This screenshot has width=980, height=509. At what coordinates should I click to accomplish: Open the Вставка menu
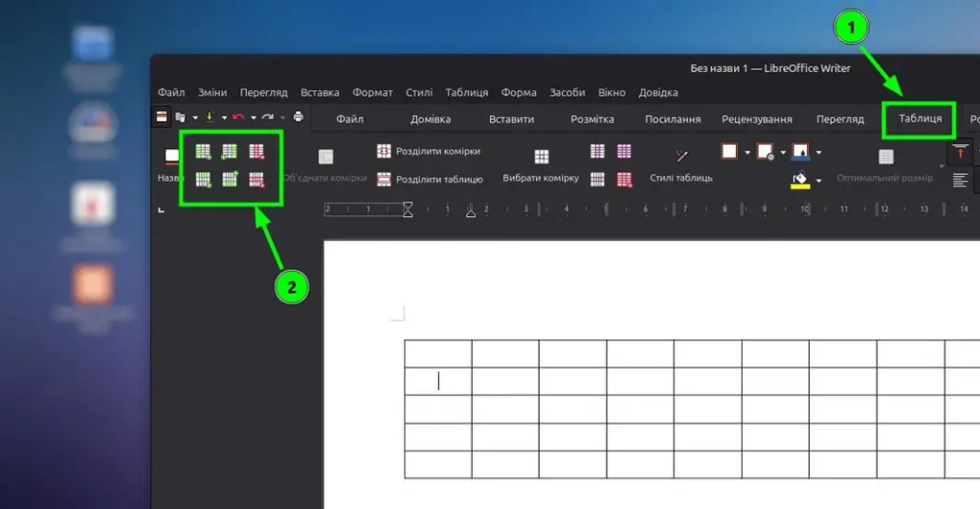pyautogui.click(x=320, y=93)
